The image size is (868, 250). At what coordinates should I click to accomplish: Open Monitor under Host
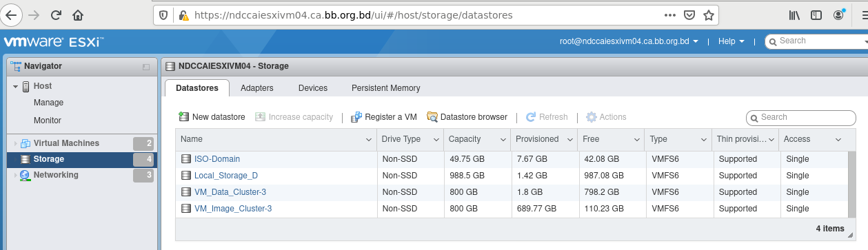point(48,121)
